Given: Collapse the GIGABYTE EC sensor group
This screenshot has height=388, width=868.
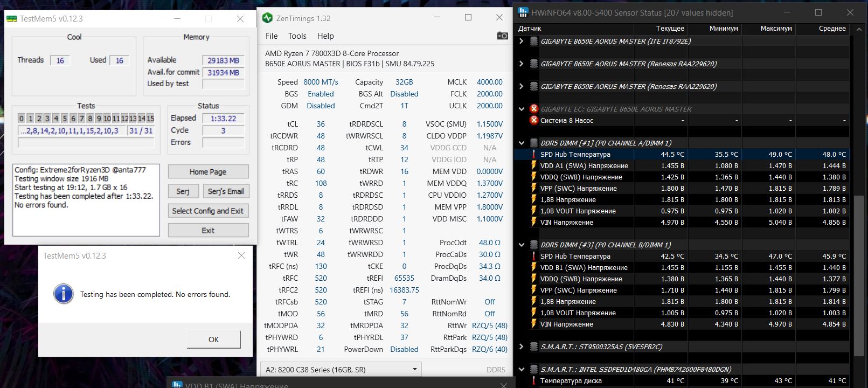Looking at the screenshot, I should [521, 109].
